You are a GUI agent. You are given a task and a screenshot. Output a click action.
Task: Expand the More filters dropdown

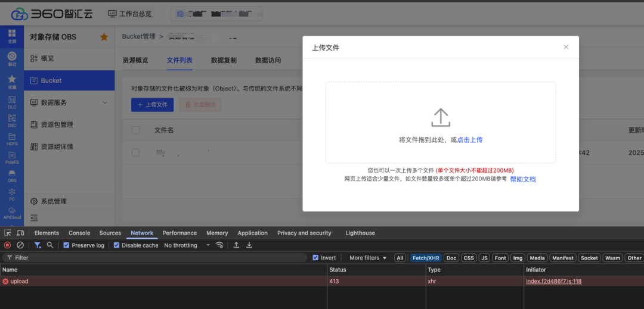pyautogui.click(x=368, y=258)
